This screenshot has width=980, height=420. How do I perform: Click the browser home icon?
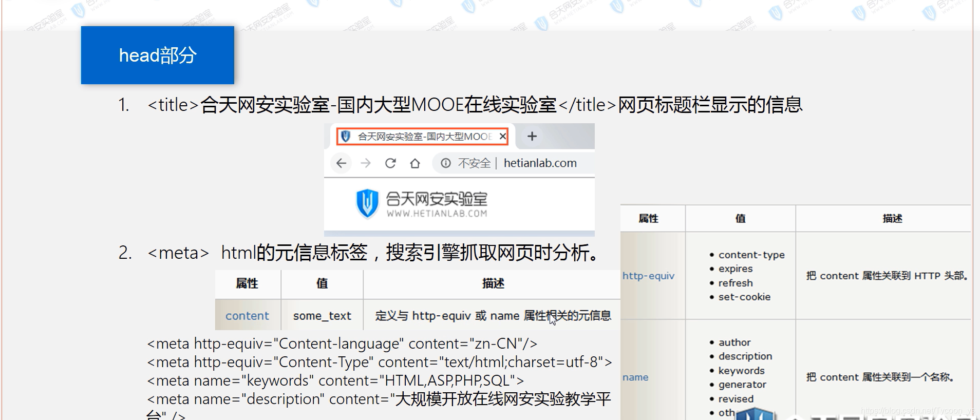tap(415, 163)
